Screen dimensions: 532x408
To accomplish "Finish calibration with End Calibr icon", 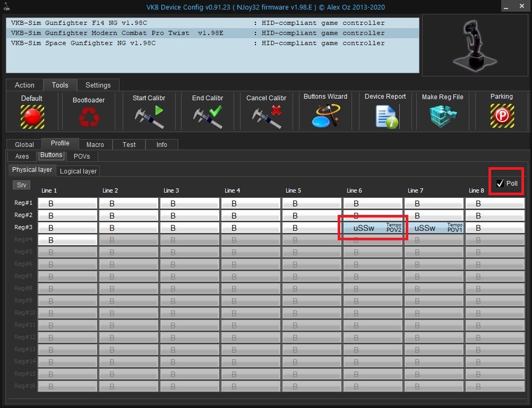I will [208, 117].
